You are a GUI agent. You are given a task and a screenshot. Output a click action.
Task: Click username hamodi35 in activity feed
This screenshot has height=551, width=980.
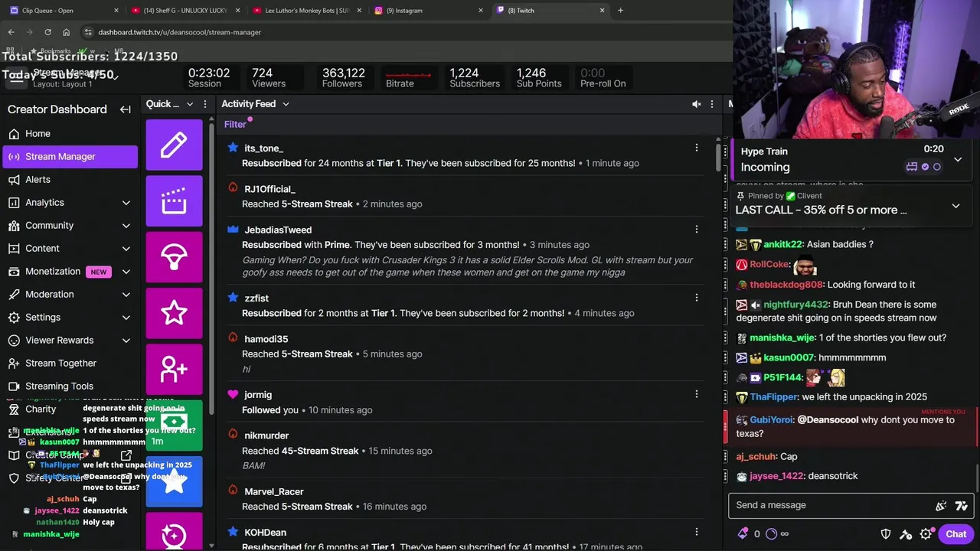tap(266, 339)
